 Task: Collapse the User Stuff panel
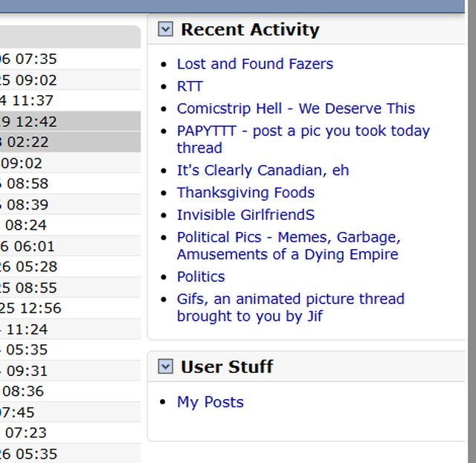point(166,366)
